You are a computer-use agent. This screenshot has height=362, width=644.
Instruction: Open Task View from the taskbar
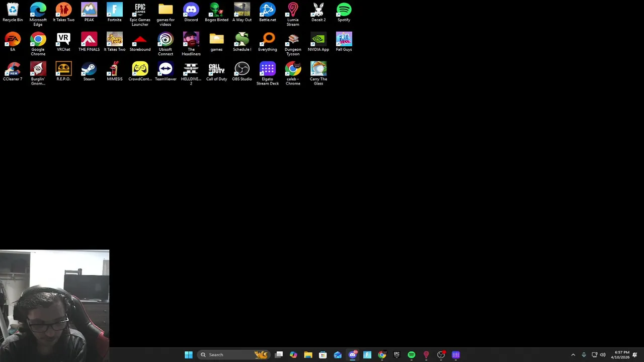pos(279,355)
